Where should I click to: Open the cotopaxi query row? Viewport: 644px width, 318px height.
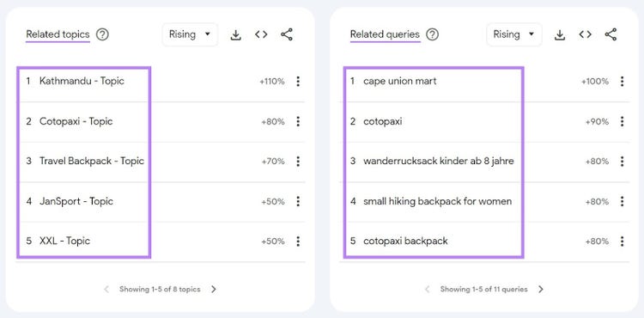(484, 121)
